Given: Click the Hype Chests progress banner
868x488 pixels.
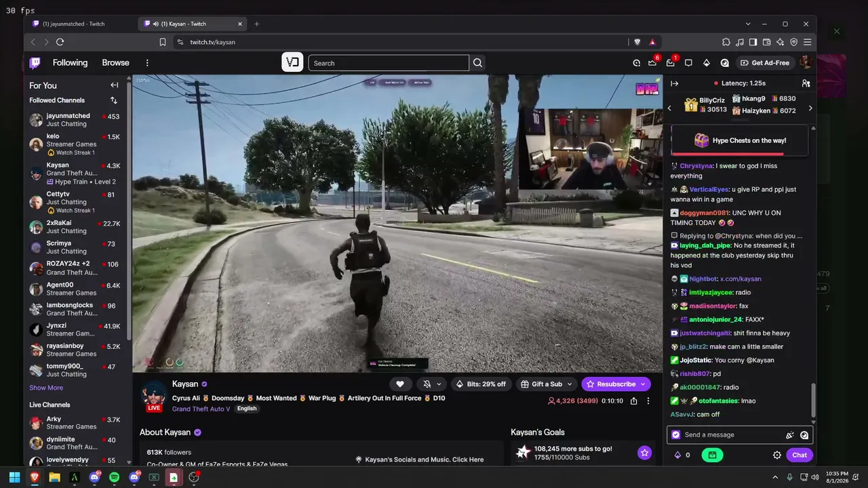Looking at the screenshot, I should [739, 140].
